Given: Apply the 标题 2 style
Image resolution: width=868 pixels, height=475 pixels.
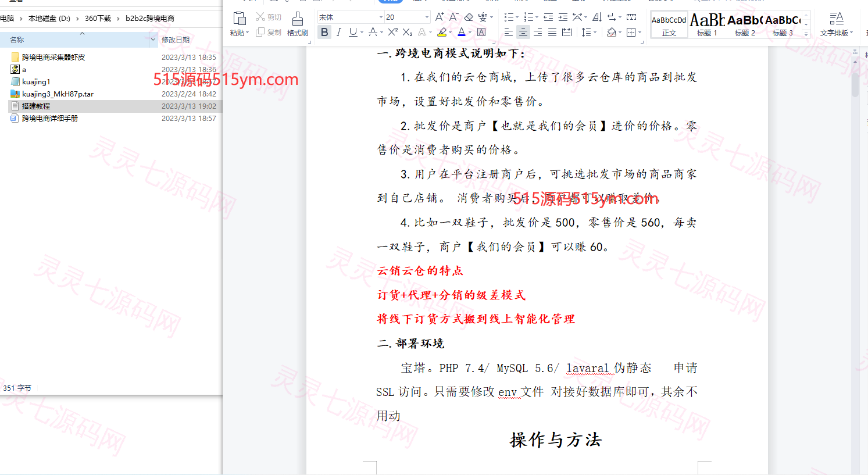Looking at the screenshot, I should point(745,25).
